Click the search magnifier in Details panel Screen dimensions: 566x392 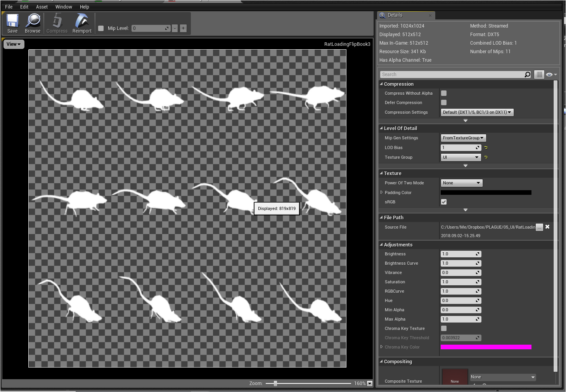pyautogui.click(x=527, y=75)
